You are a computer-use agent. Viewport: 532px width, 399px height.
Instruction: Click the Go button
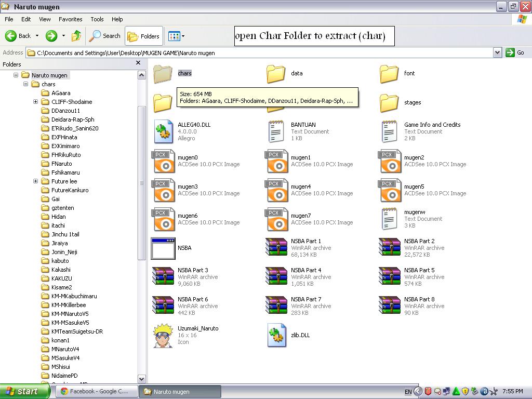pyautogui.click(x=515, y=52)
